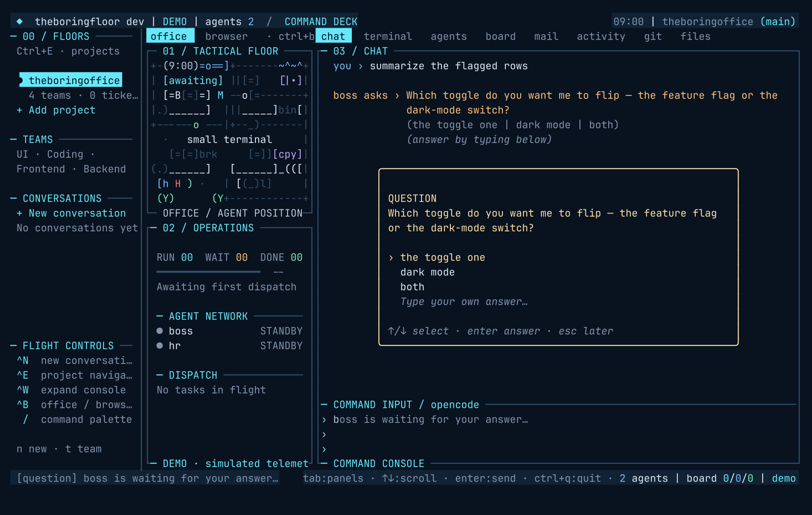Screen dimensions: 812x515
Task: Select the 'both' answer option
Action: 412,287
